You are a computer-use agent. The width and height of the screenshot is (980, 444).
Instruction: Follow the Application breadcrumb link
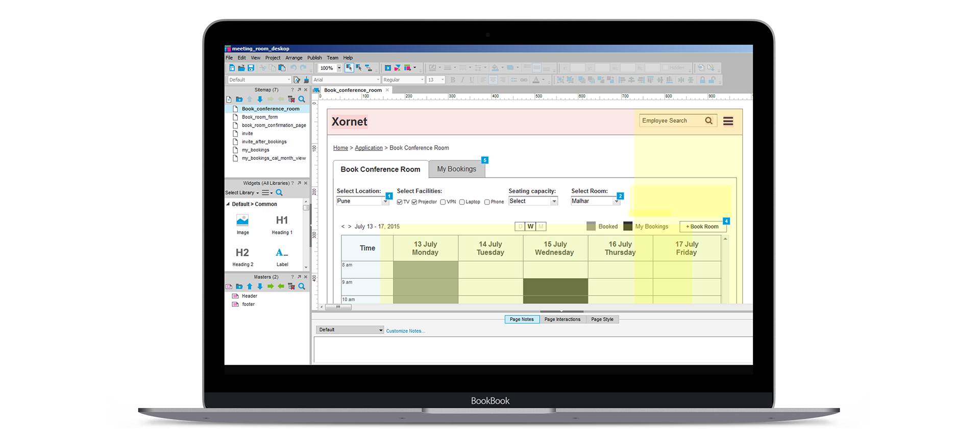[369, 148]
